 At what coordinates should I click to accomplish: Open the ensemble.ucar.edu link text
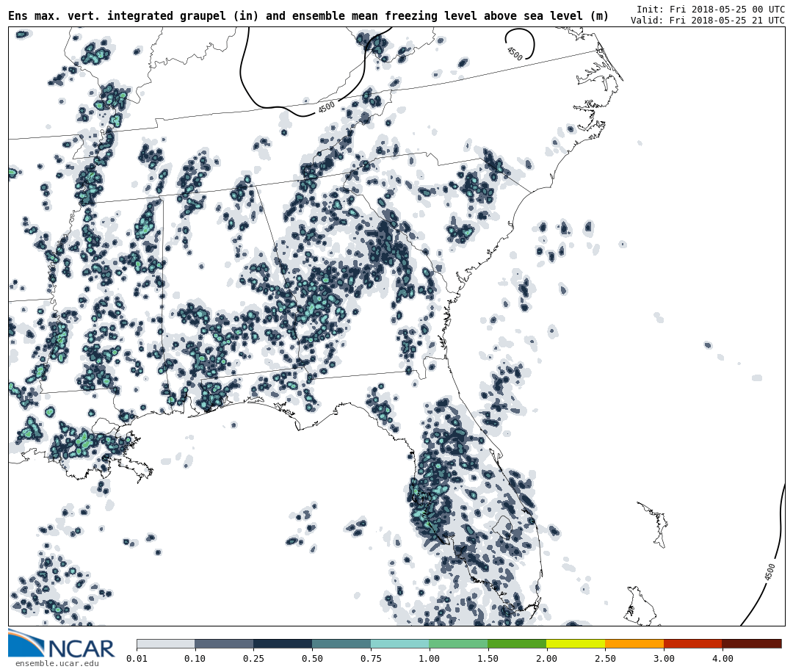(x=57, y=664)
